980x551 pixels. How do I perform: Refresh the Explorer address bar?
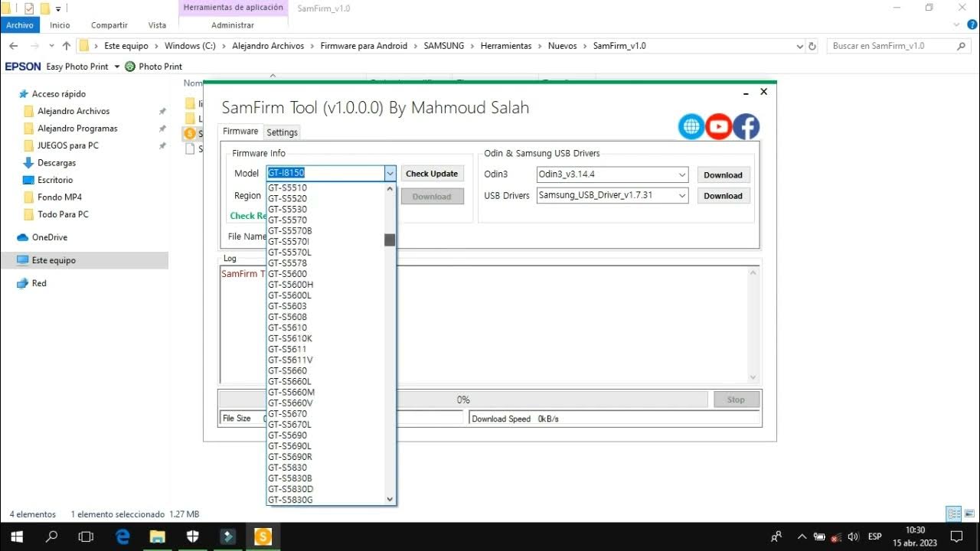812,46
